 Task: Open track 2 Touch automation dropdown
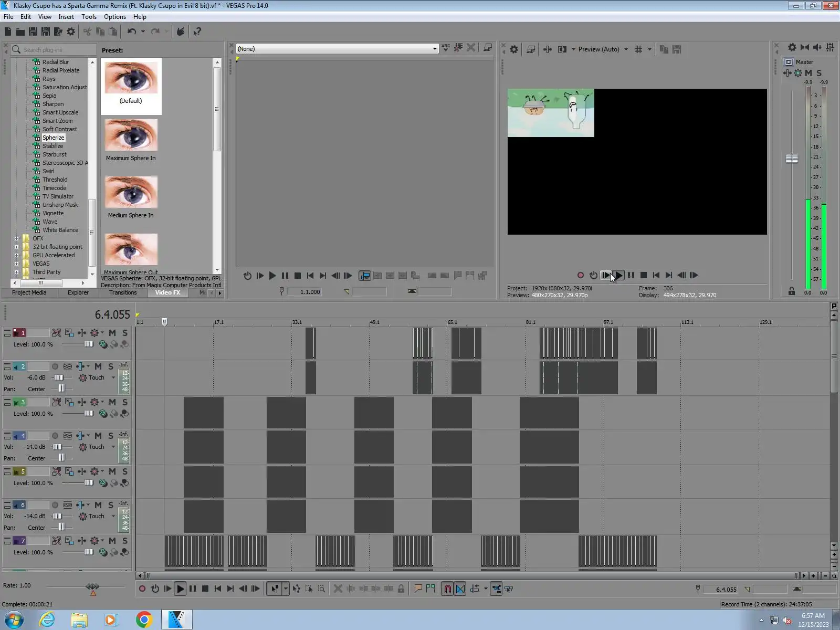click(x=113, y=377)
